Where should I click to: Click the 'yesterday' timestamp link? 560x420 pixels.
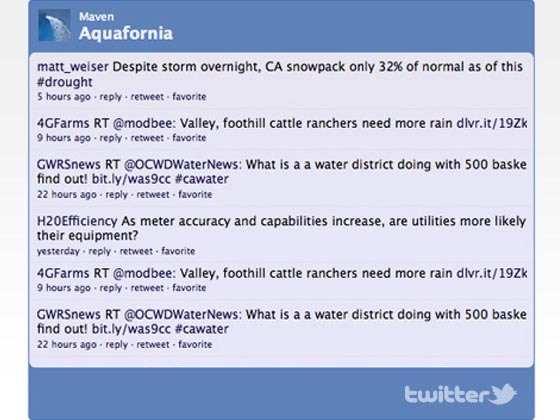[x=58, y=251]
